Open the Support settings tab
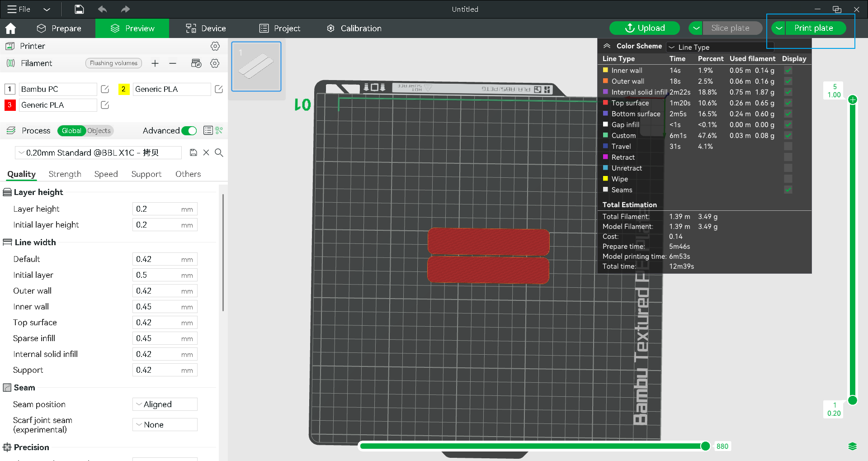The height and width of the screenshot is (461, 868). (x=146, y=174)
